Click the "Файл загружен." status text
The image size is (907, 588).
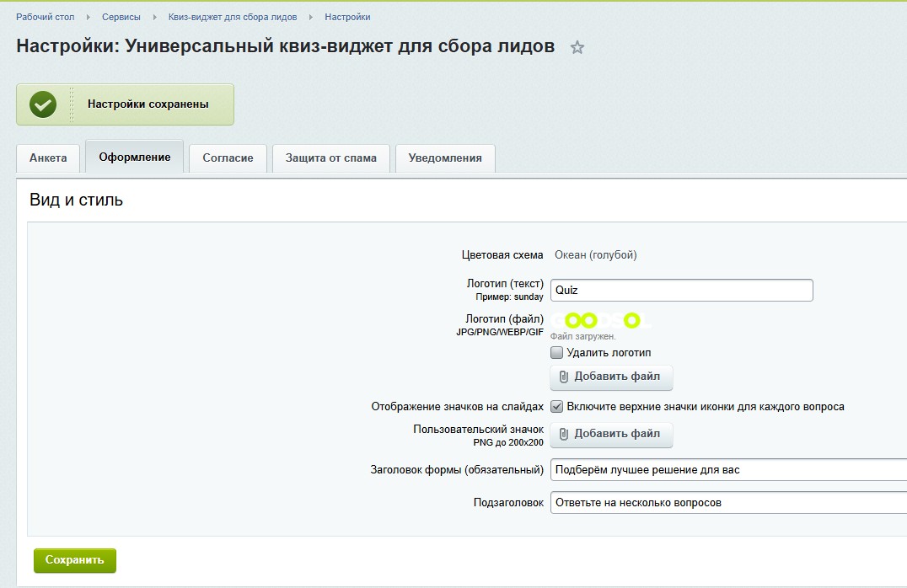point(583,336)
